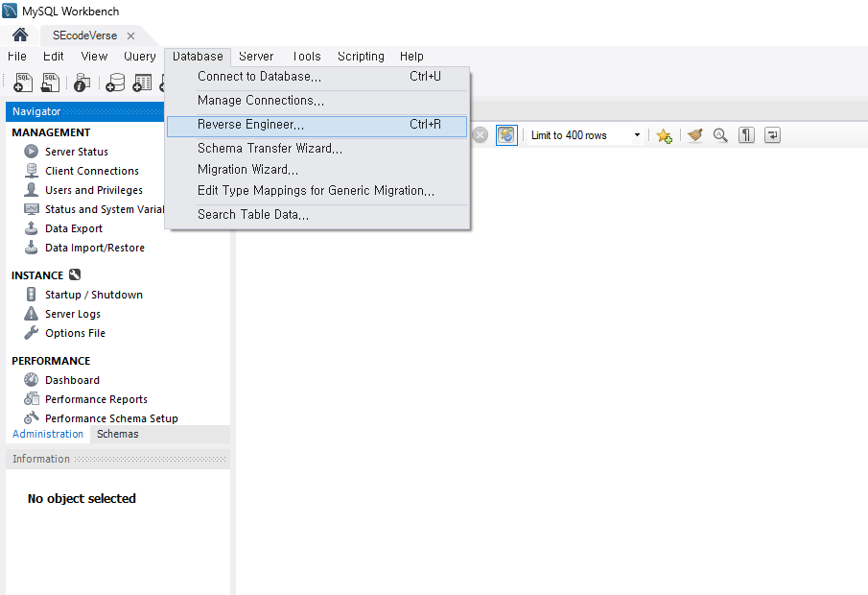
Task: Select Manage Connections menu entry
Action: 317,100
